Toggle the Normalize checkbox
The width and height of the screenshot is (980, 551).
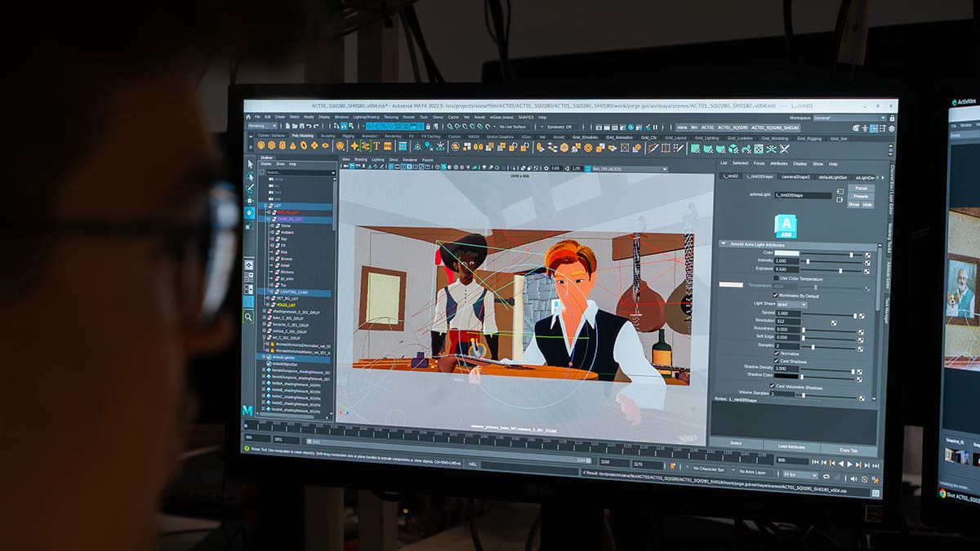pyautogui.click(x=775, y=353)
